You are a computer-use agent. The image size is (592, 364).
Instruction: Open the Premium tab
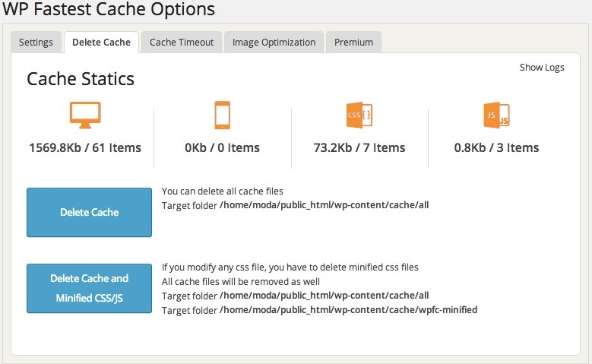pos(353,43)
